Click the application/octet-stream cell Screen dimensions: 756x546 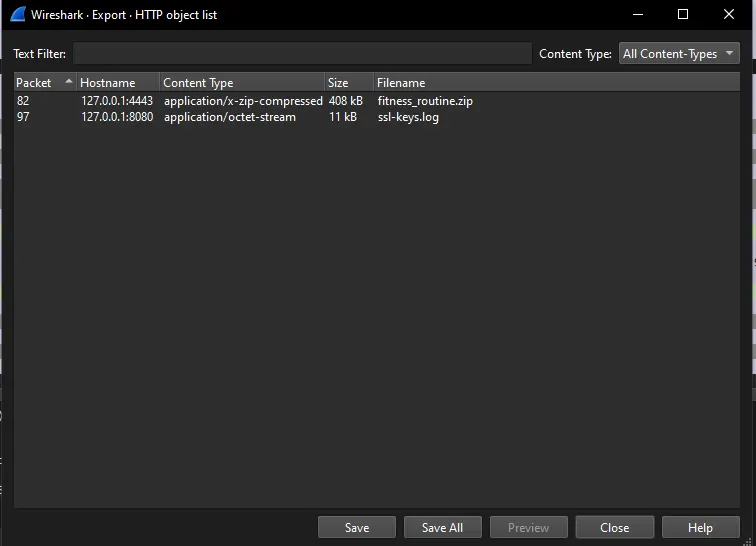click(230, 117)
